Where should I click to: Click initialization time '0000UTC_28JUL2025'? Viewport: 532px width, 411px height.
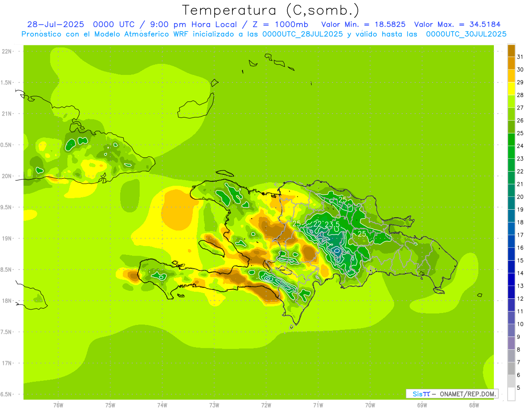point(302,34)
